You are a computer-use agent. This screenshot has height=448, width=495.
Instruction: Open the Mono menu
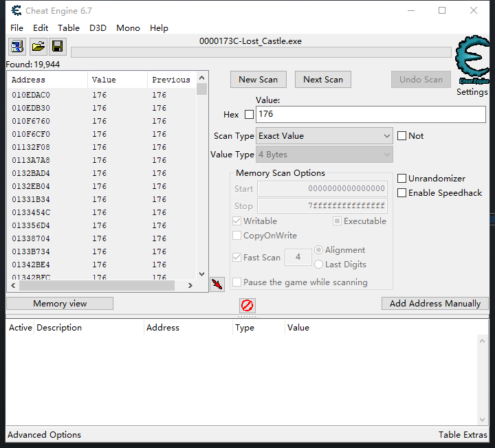[128, 28]
